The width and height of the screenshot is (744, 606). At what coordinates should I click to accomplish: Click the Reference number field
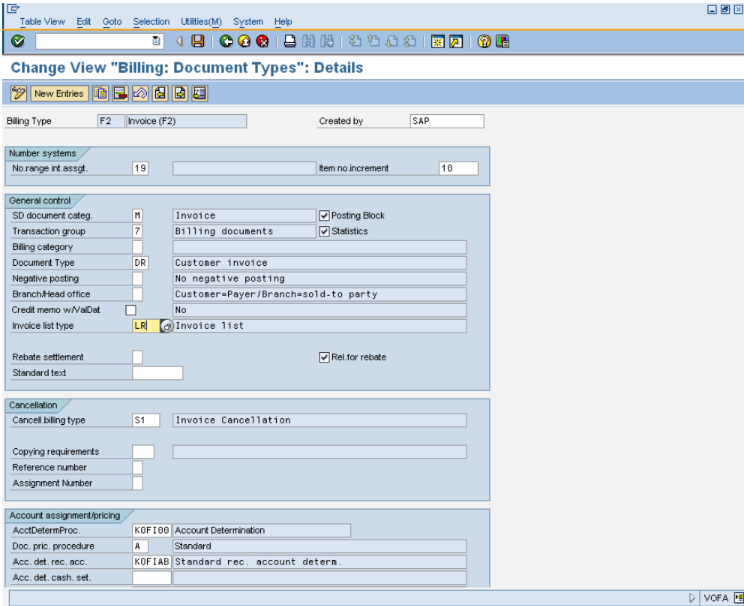(x=138, y=467)
